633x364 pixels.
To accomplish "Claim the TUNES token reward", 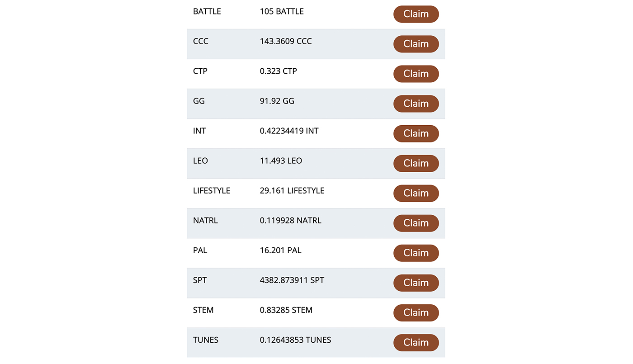I will click(416, 342).
